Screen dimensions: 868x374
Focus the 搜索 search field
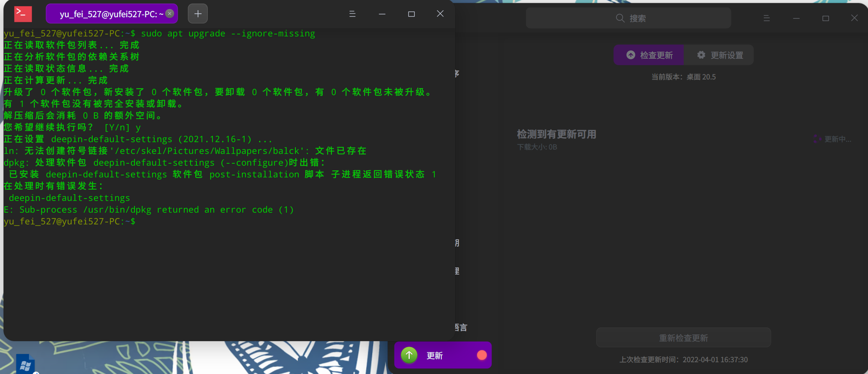[x=628, y=18]
